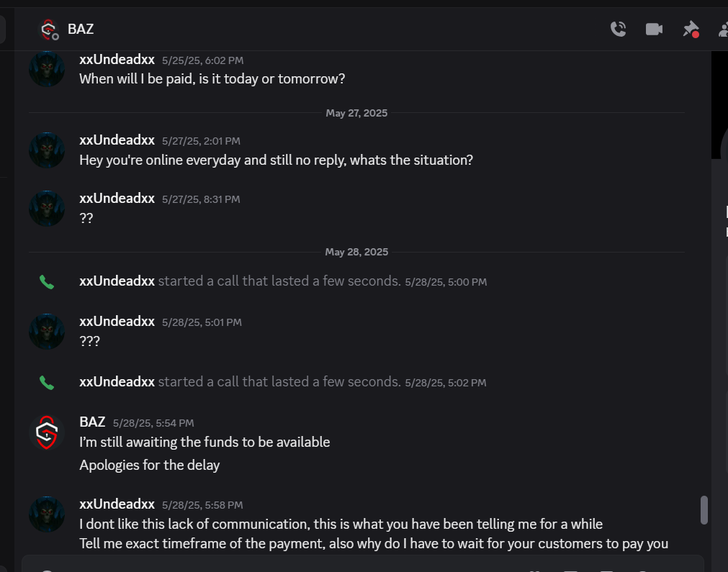Click BAZ avatar in the chat header
The height and width of the screenshot is (572, 728).
coord(48,29)
